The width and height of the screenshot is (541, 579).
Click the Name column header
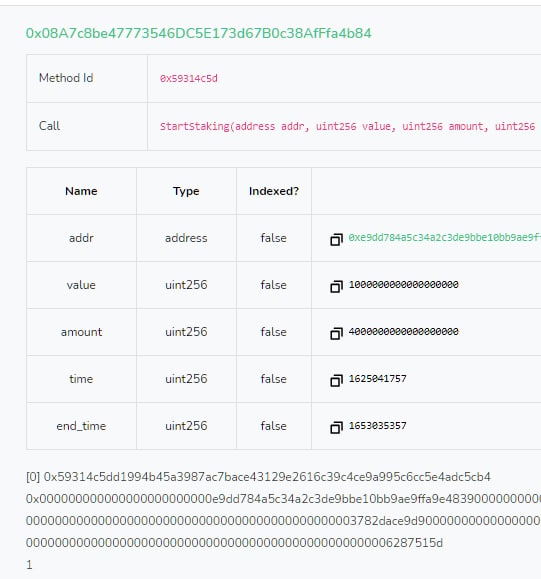point(81,191)
